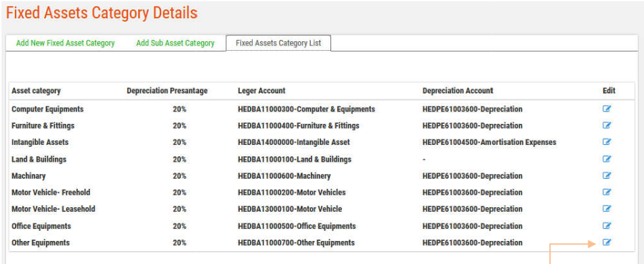The width and height of the screenshot is (644, 264).
Task: Click HEDBA14000000-Intangible Asset ledger account
Action: [294, 142]
